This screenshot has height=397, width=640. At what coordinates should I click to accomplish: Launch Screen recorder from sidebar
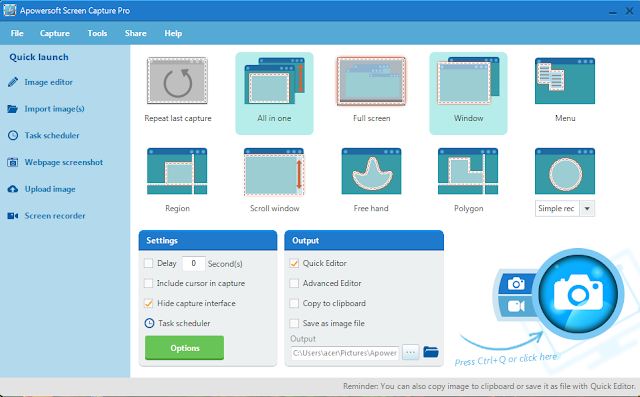click(47, 216)
